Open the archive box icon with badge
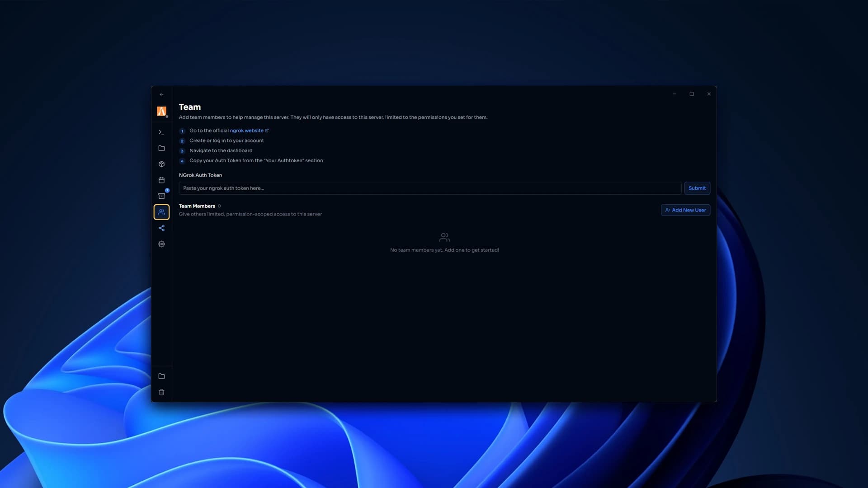Image resolution: width=868 pixels, height=488 pixels. [161, 196]
